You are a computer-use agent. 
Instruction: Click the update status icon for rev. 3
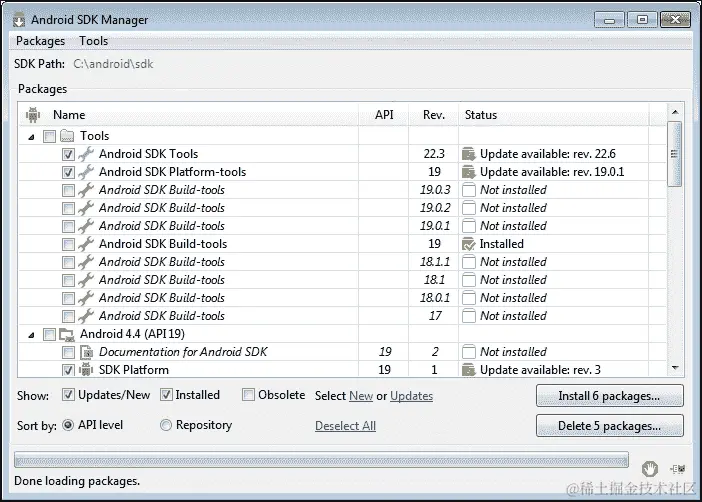468,370
